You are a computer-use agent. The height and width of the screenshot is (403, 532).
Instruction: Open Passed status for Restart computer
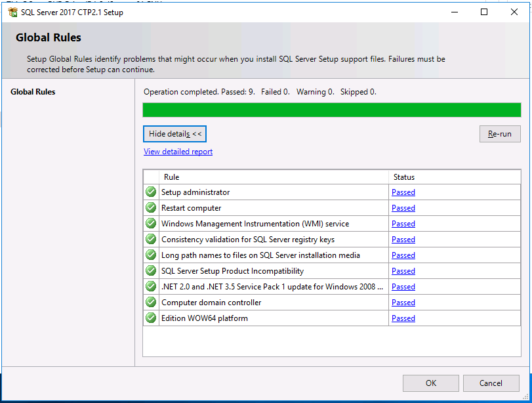(x=403, y=208)
